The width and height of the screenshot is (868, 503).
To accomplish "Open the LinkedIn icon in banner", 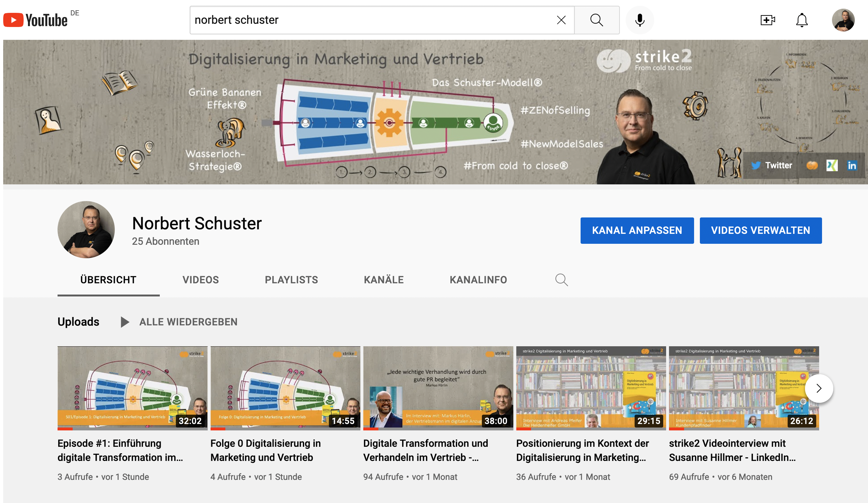I will click(852, 165).
